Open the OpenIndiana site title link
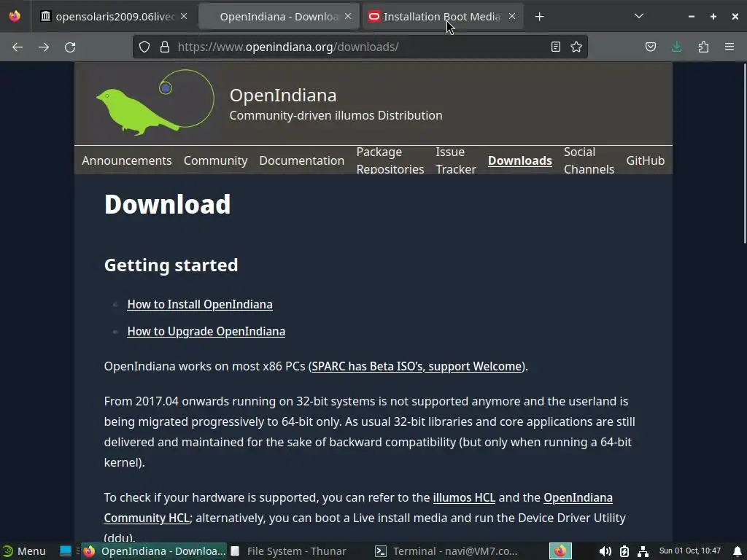Viewport: 747px width, 560px height. point(283,96)
